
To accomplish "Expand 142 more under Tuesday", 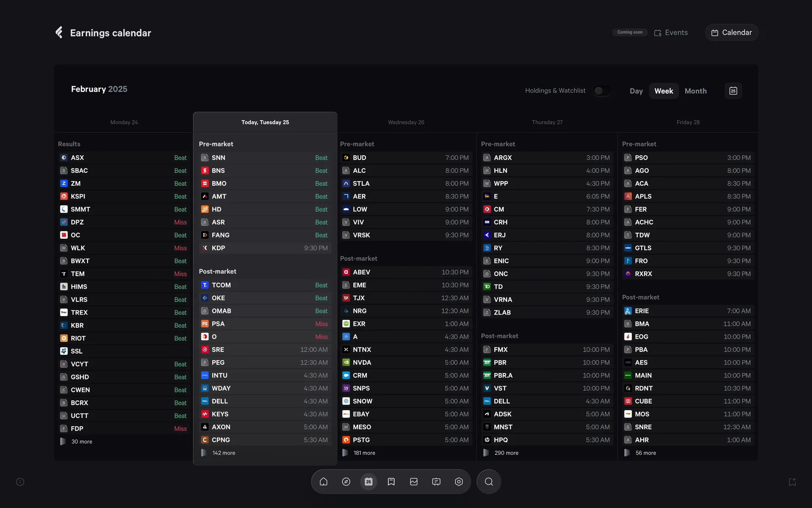I will click(223, 453).
